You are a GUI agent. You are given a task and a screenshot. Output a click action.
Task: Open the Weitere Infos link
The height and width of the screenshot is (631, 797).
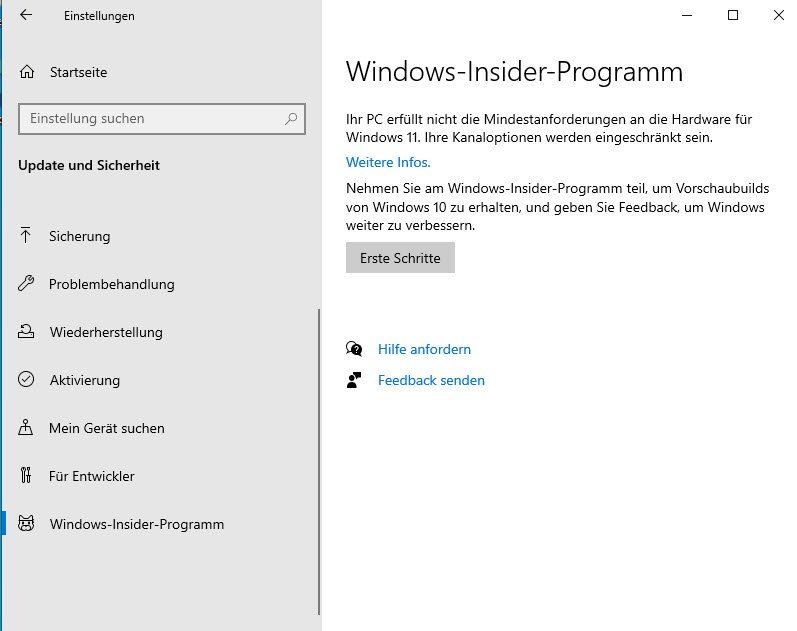click(x=388, y=162)
